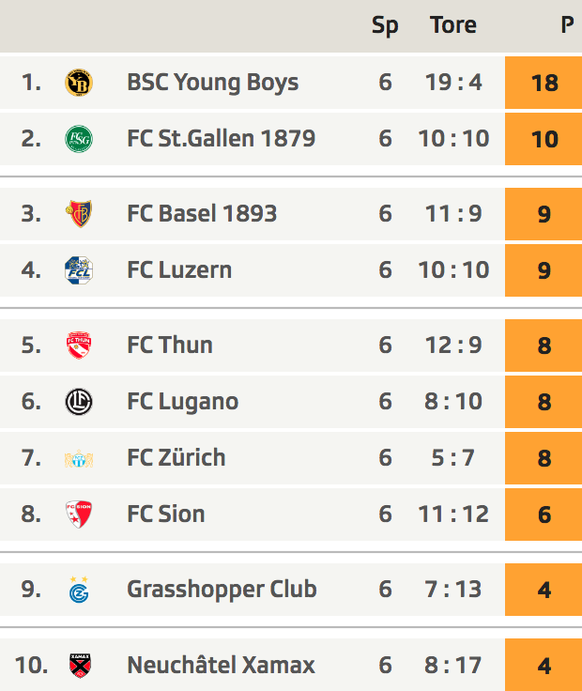Screen dimensions: 582x691
Task: Select the Grasshopper Club team name
Action: click(222, 590)
